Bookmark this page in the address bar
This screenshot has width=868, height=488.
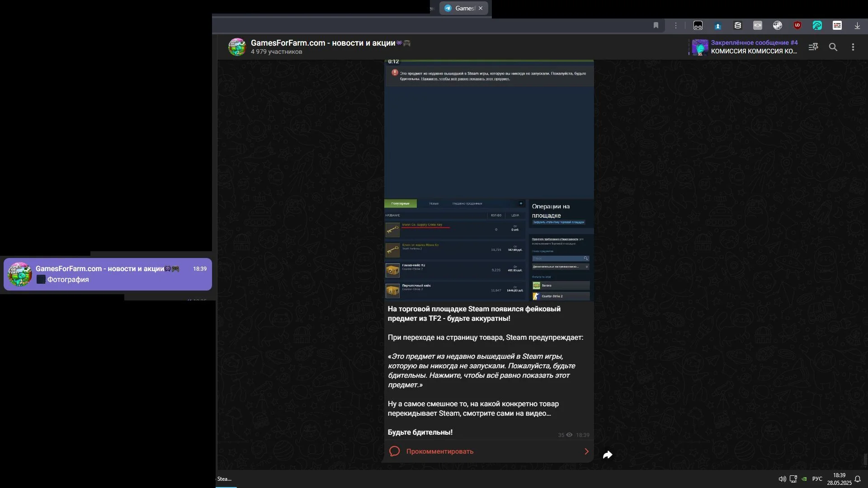pos(656,26)
